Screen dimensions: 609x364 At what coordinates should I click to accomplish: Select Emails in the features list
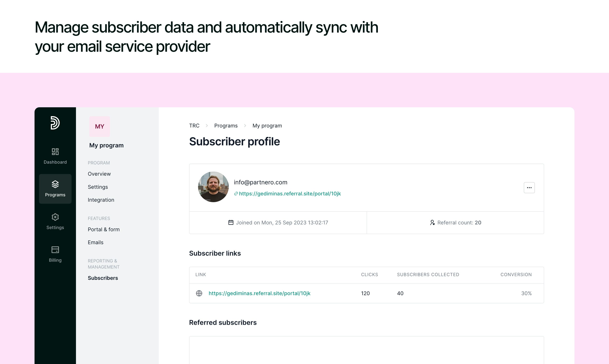[95, 242]
